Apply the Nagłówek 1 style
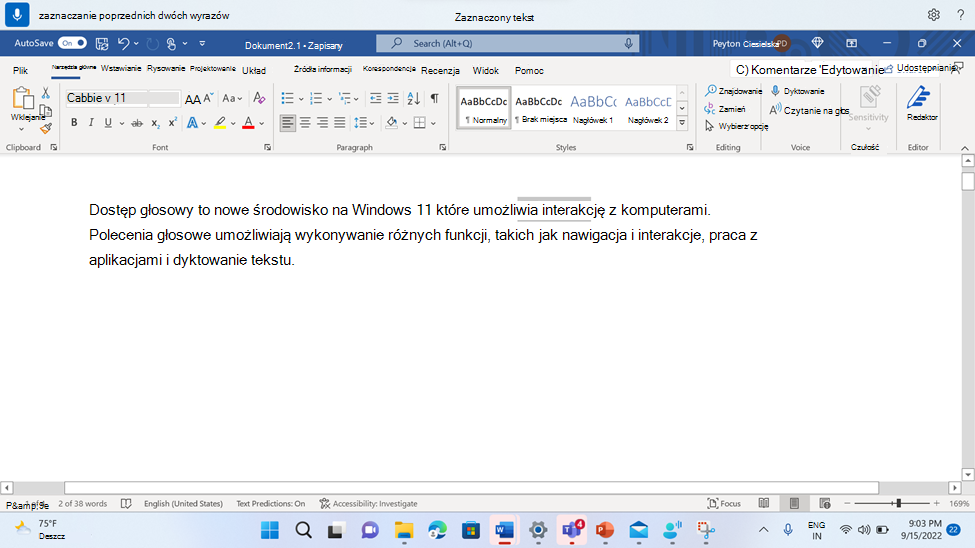 click(x=593, y=108)
